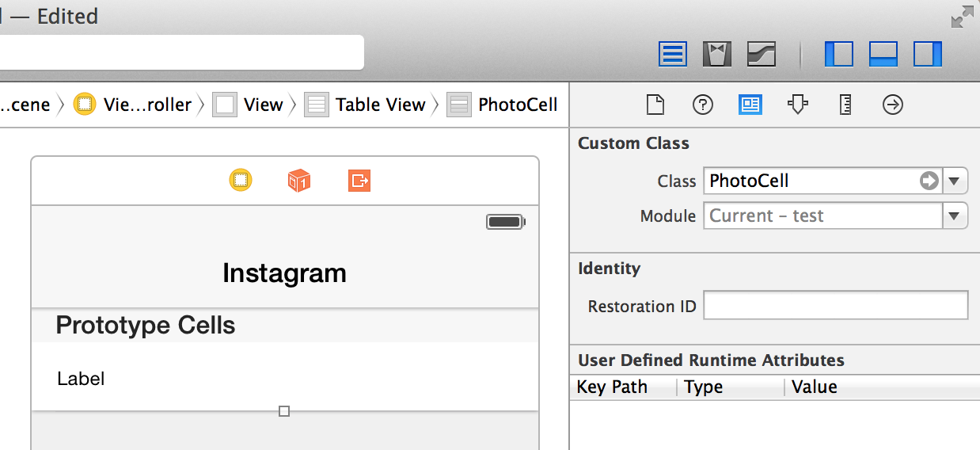Expand the Class dropdown list
Screen dimensions: 980x450
(954, 181)
